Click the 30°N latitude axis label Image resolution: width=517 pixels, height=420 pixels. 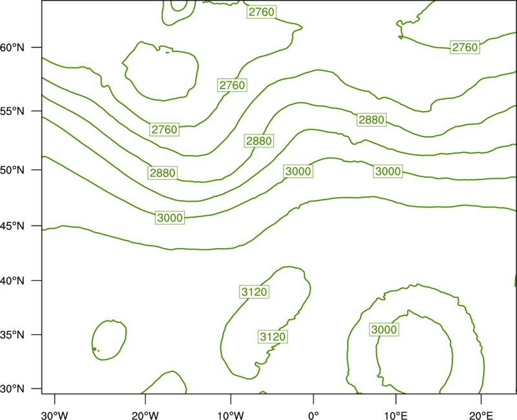[x=12, y=389]
